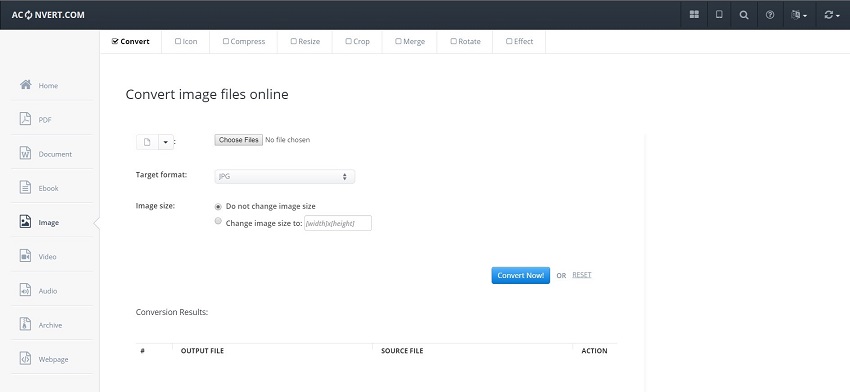Open the Audio converter label
The width and height of the screenshot is (850, 392).
coord(48,291)
